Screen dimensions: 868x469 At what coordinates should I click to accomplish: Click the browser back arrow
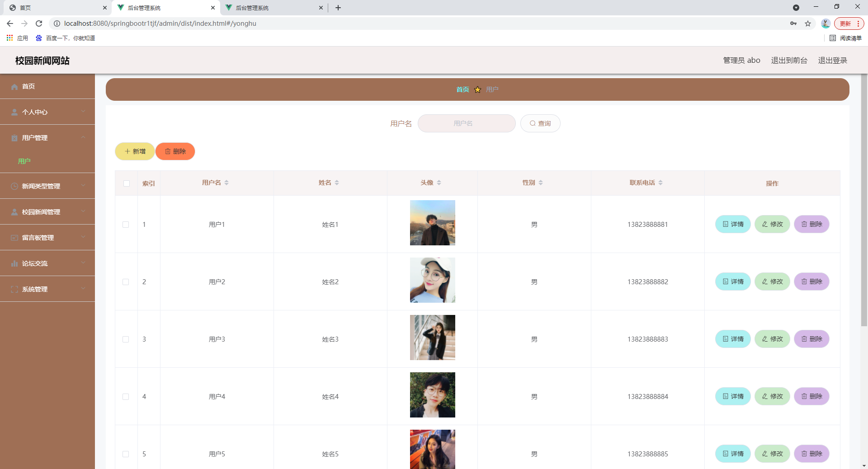(10, 23)
